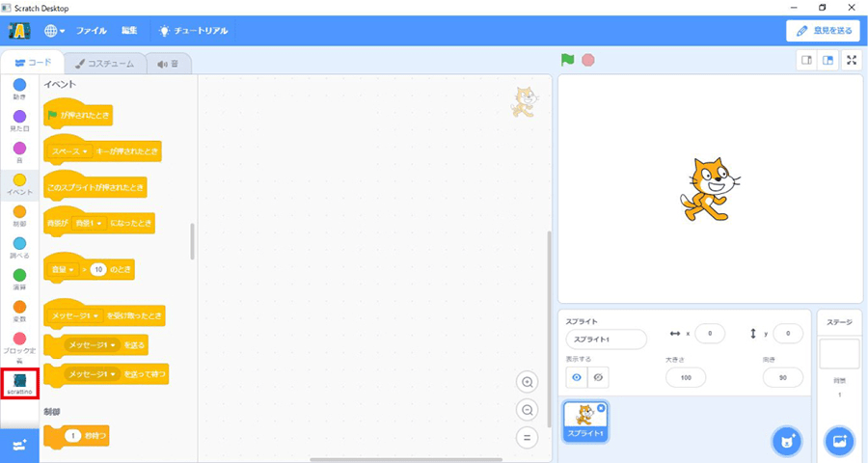This screenshot has height=463, width=868.
Task: Click the block palette vertical scrollbar
Action: click(x=193, y=241)
